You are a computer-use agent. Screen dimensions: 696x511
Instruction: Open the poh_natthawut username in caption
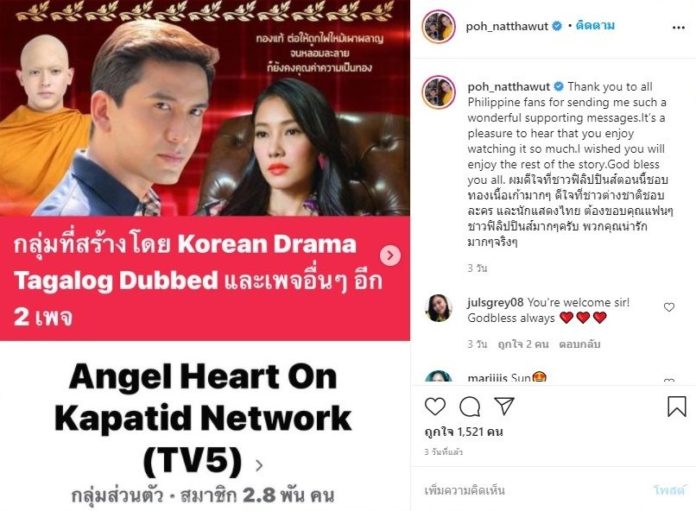[509, 87]
